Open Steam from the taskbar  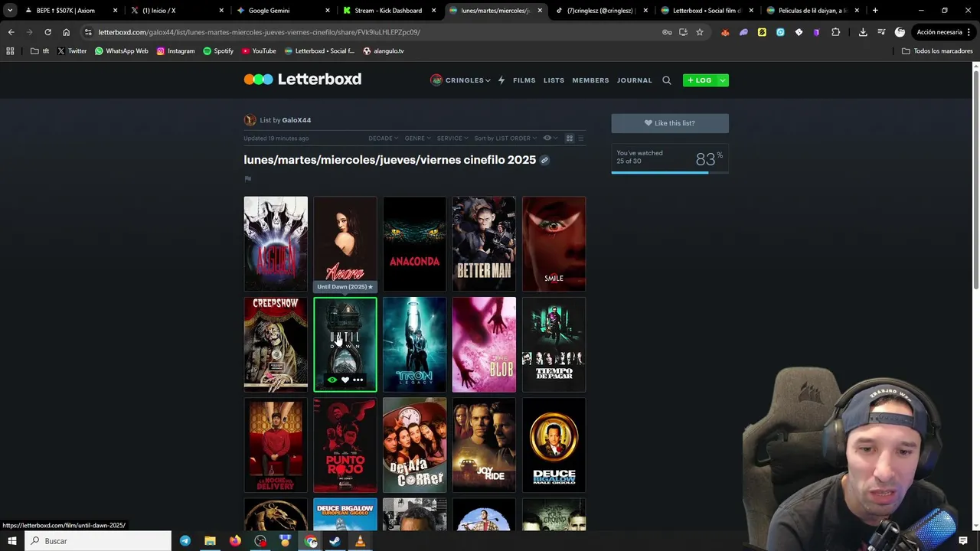click(x=335, y=541)
